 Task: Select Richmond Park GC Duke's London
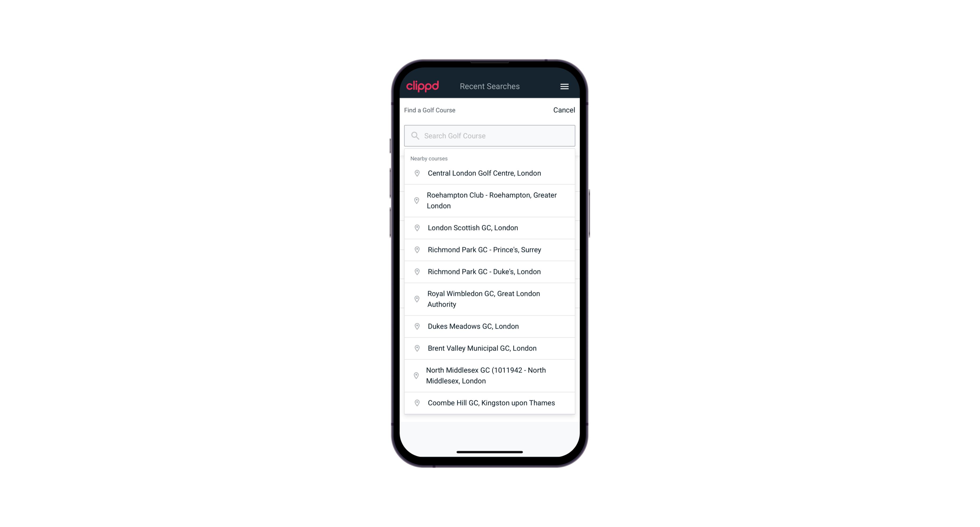coord(489,271)
